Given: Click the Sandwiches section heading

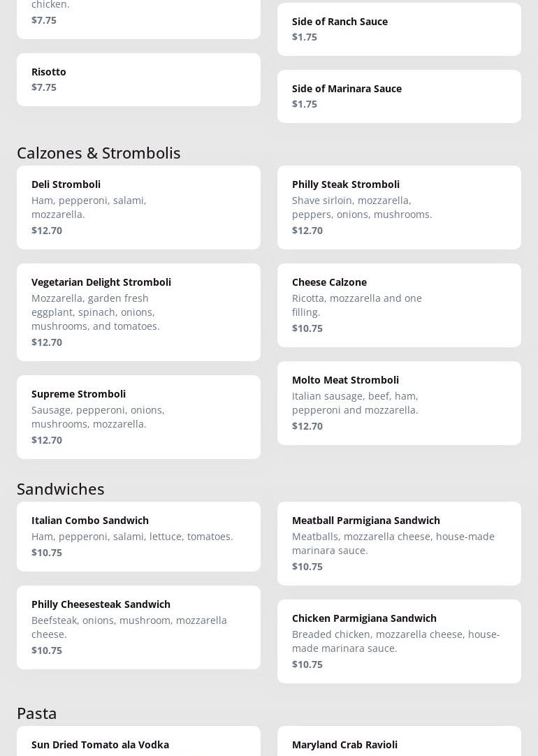Looking at the screenshot, I should 61,488.
